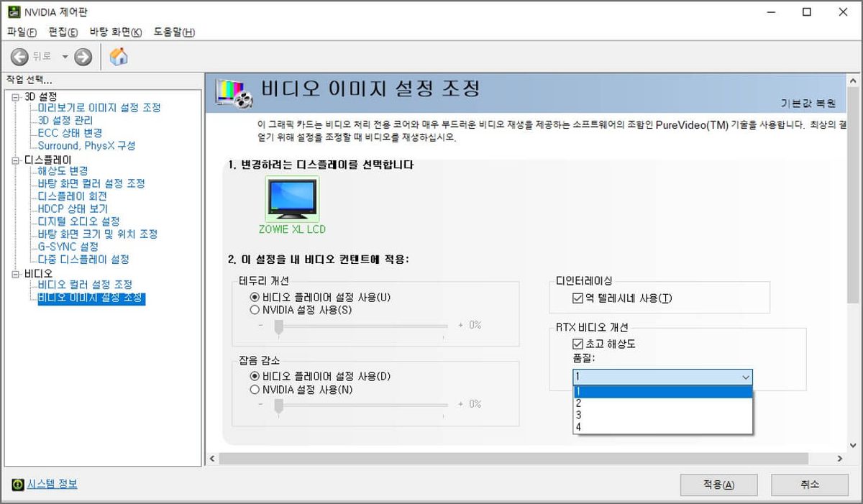Open 해상도 변경 page
This screenshot has width=863, height=504.
coord(63,171)
